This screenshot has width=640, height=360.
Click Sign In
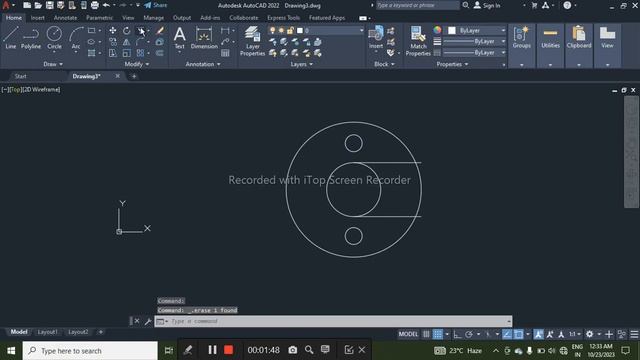tap(487, 5)
